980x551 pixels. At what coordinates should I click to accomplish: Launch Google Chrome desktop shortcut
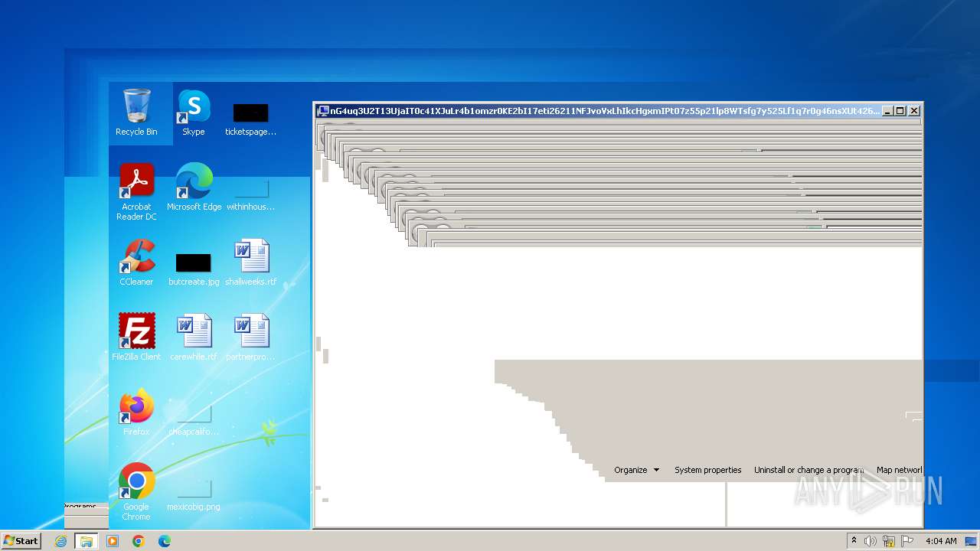[136, 492]
